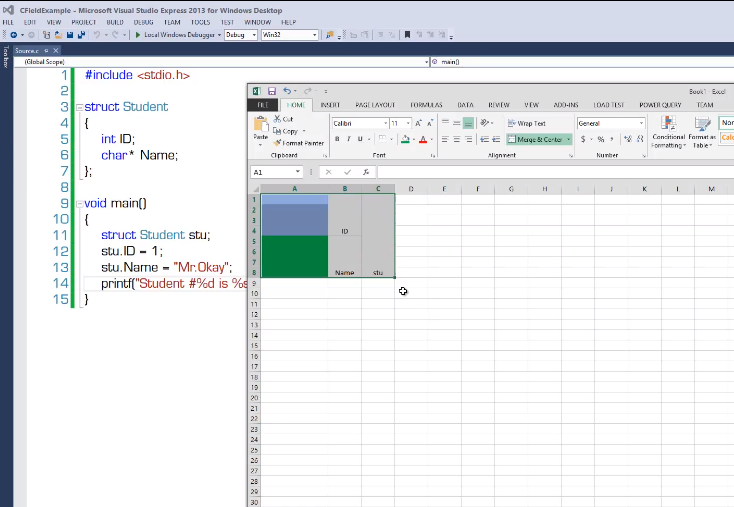Viewport: 734px width, 507px height.
Task: Click Excel Undo arrow in quick access toolbar
Action: coord(286,91)
